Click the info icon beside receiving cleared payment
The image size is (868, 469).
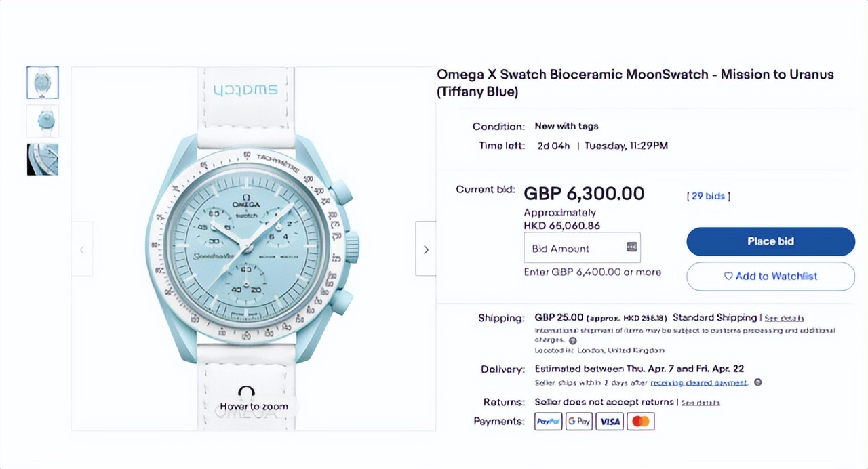tap(758, 382)
